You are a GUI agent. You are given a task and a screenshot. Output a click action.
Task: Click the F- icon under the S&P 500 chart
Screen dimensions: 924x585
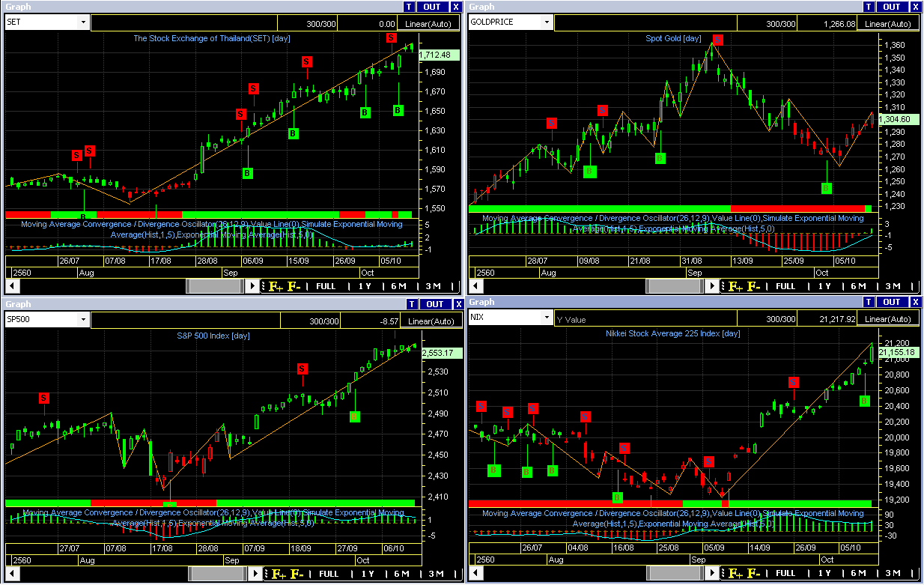[297, 575]
